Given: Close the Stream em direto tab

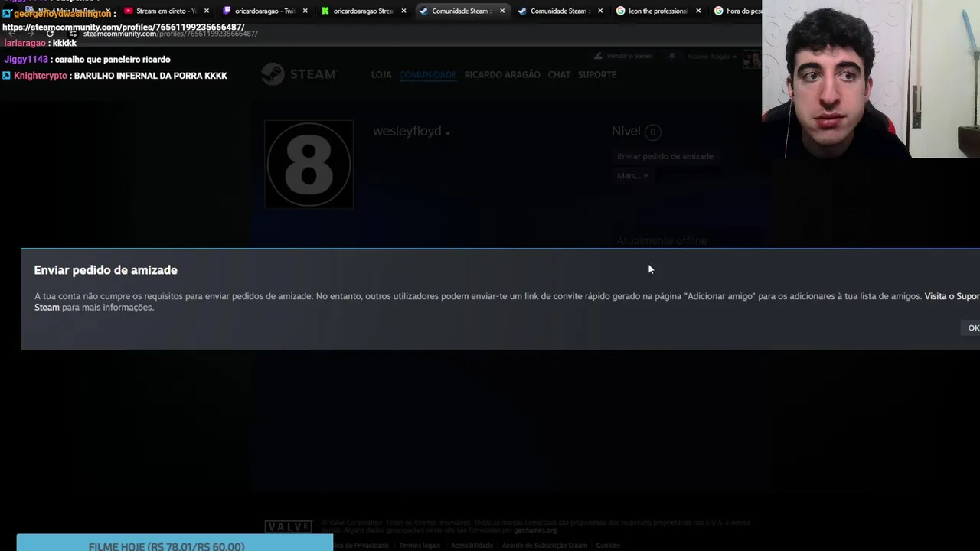Looking at the screenshot, I should 207,11.
